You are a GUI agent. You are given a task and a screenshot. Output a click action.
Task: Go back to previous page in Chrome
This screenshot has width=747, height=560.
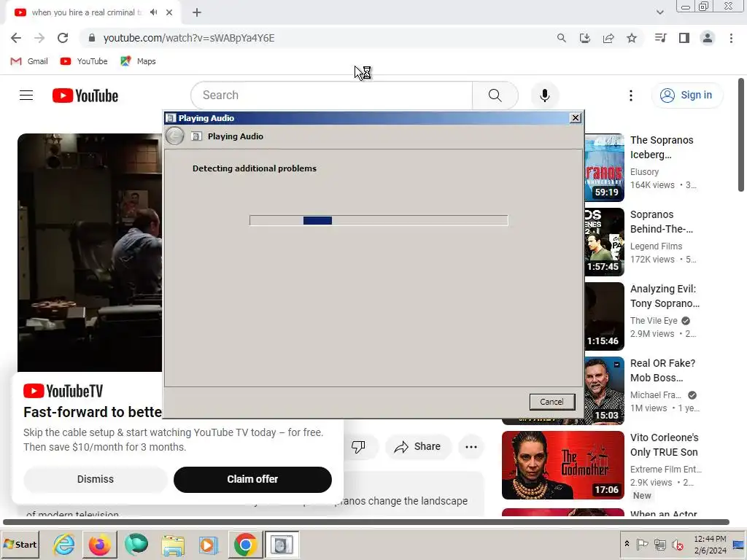[x=16, y=38]
